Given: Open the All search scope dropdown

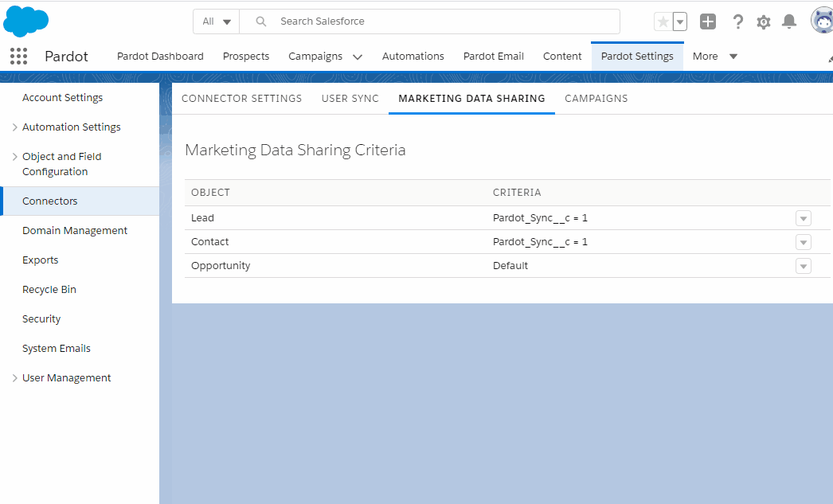Looking at the screenshot, I should [217, 21].
